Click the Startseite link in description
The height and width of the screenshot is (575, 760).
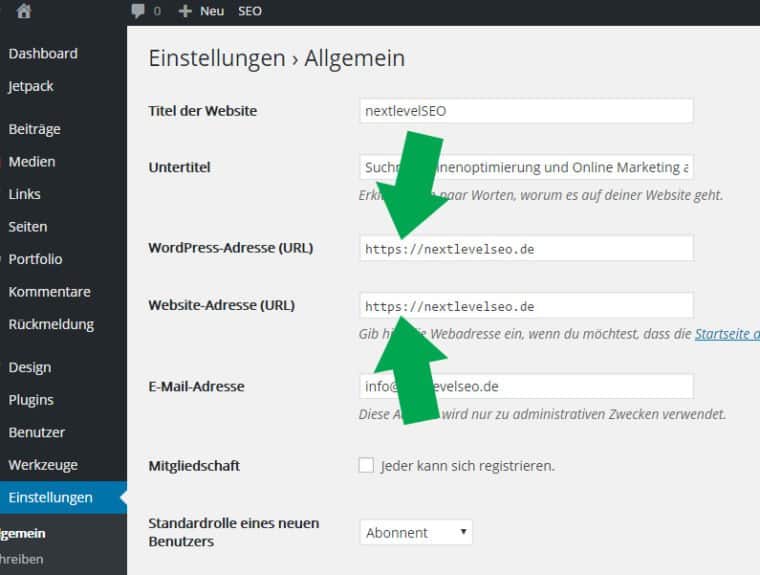tap(727, 334)
